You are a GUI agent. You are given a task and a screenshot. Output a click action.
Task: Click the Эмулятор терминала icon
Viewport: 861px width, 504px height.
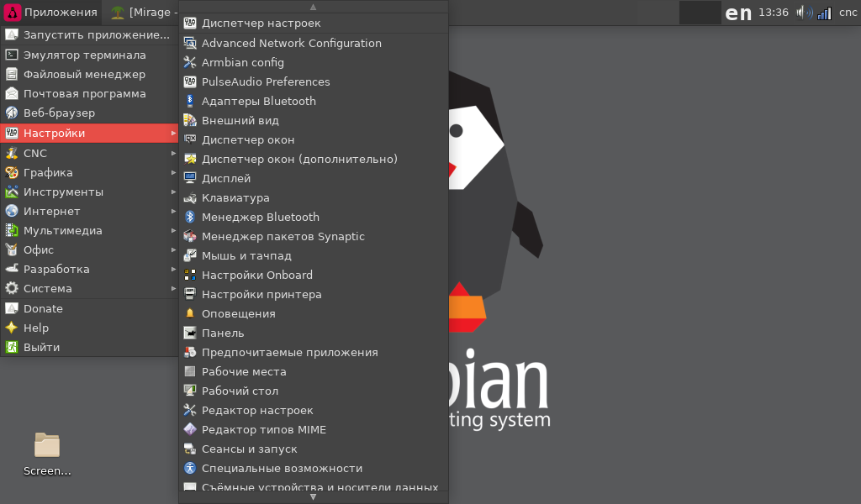click(12, 55)
